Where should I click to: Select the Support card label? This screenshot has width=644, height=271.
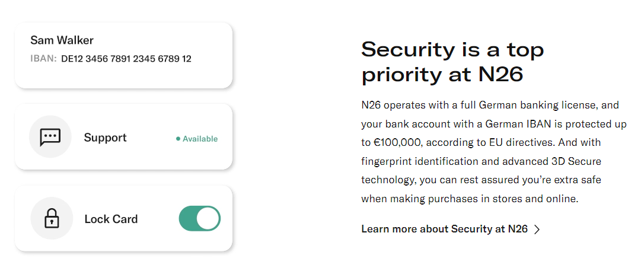click(x=105, y=138)
